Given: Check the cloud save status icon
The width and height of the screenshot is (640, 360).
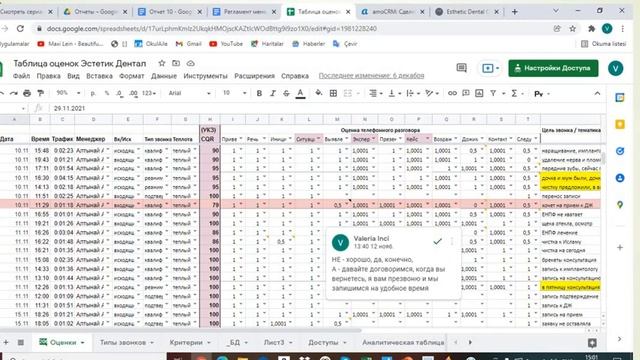Looking at the screenshot, I should [x=190, y=63].
